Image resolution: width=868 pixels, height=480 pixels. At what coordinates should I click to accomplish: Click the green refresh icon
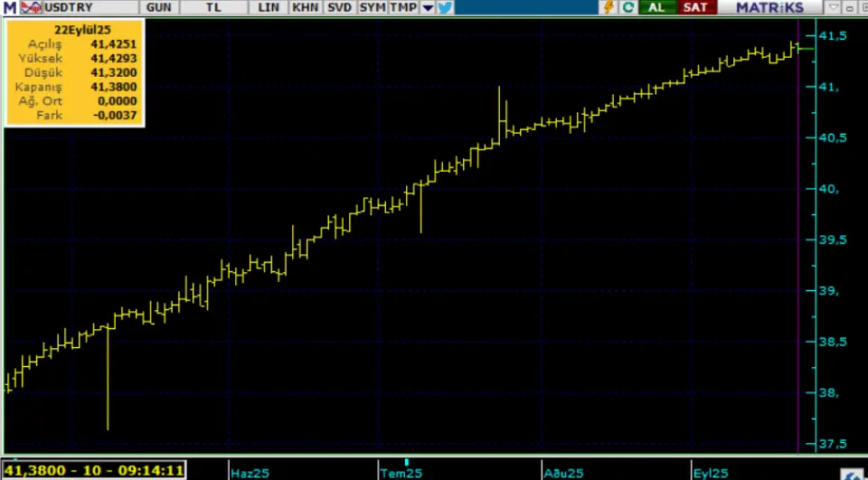coord(627,8)
